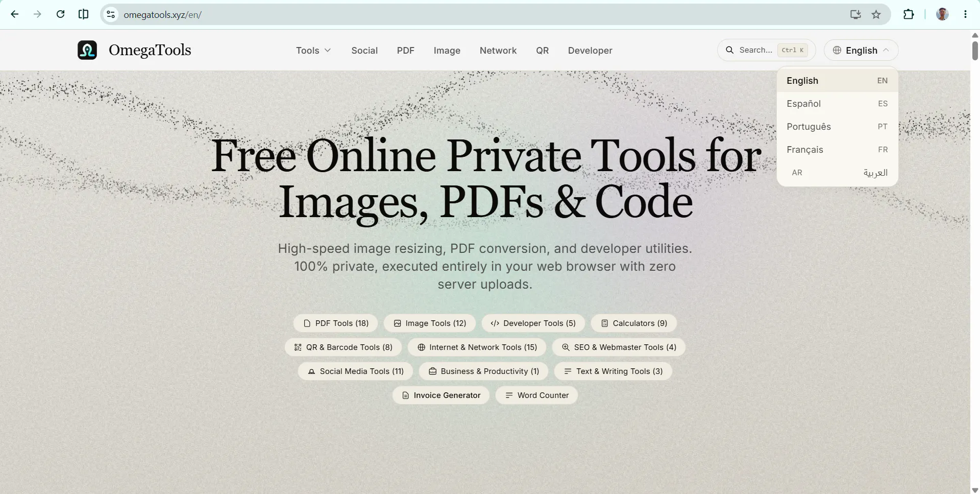Open the QR nav link

point(543,50)
